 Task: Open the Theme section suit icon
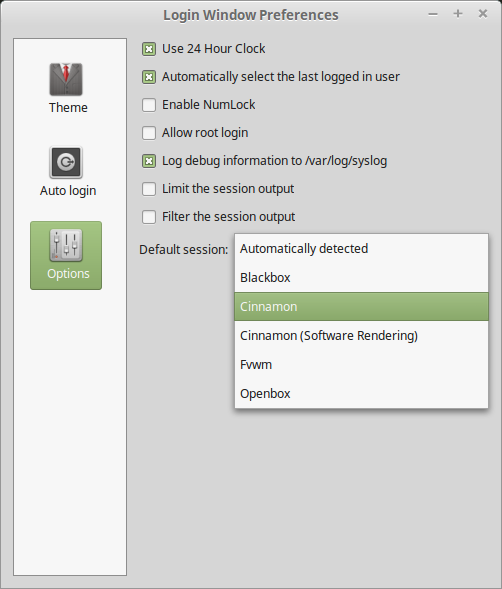point(66,79)
